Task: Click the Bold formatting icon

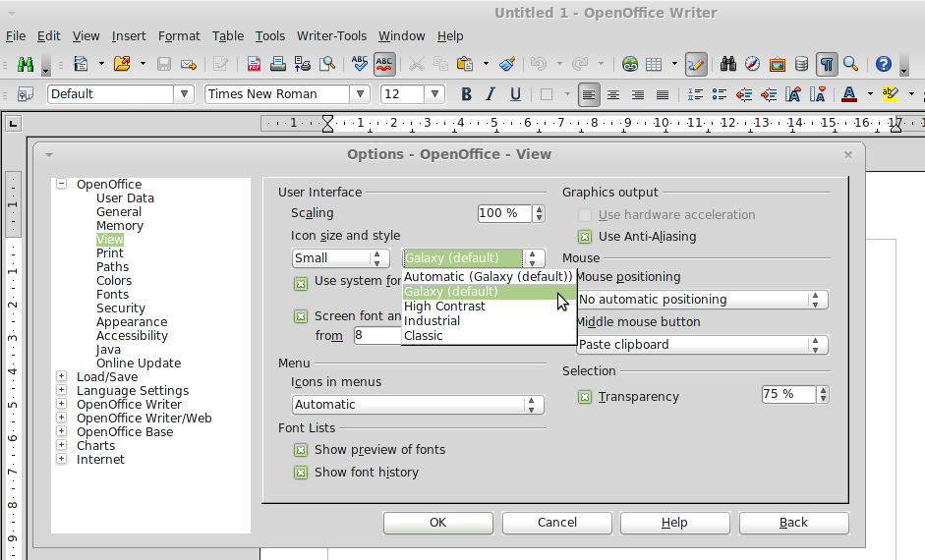Action: pyautogui.click(x=466, y=94)
